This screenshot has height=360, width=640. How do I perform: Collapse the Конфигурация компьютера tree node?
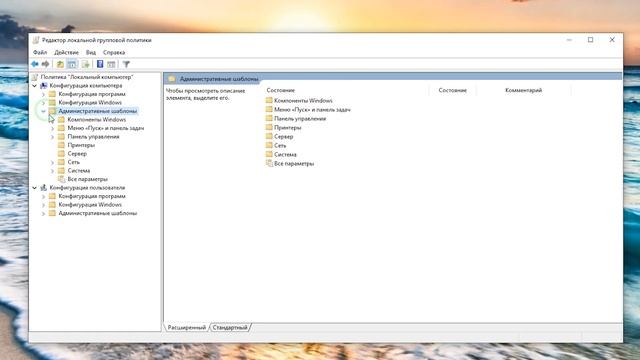click(x=35, y=86)
